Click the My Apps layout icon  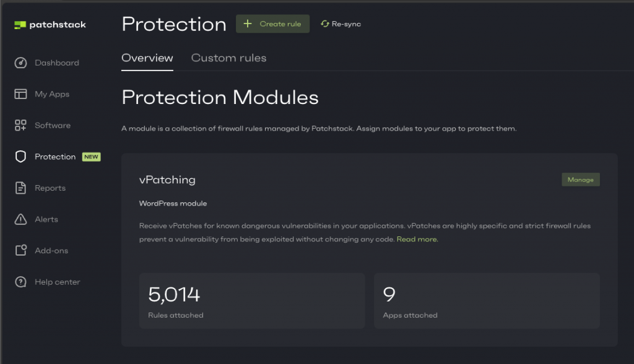click(x=20, y=94)
